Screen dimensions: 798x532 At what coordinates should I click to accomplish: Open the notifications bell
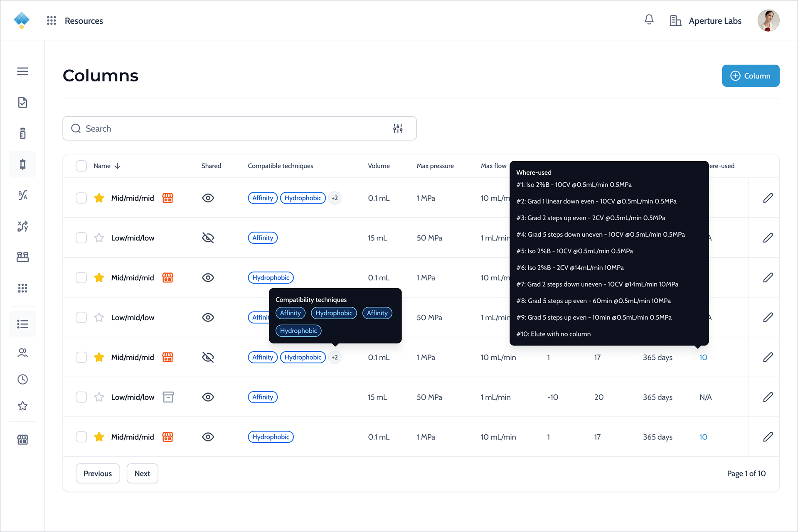pos(649,20)
